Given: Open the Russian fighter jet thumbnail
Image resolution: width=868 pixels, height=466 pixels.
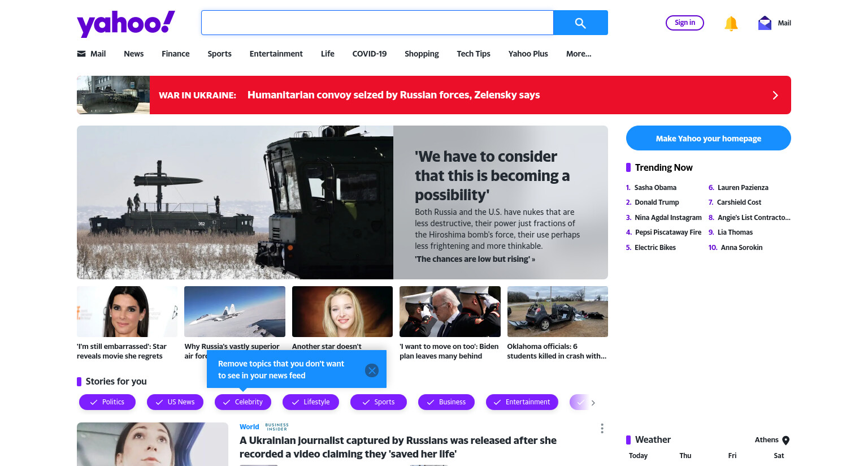Looking at the screenshot, I should (x=235, y=312).
